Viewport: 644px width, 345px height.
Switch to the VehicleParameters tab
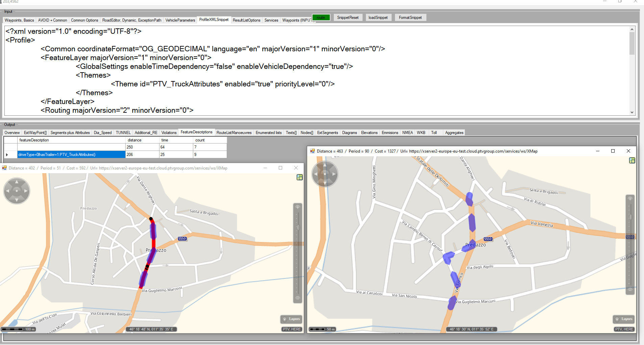(x=180, y=20)
